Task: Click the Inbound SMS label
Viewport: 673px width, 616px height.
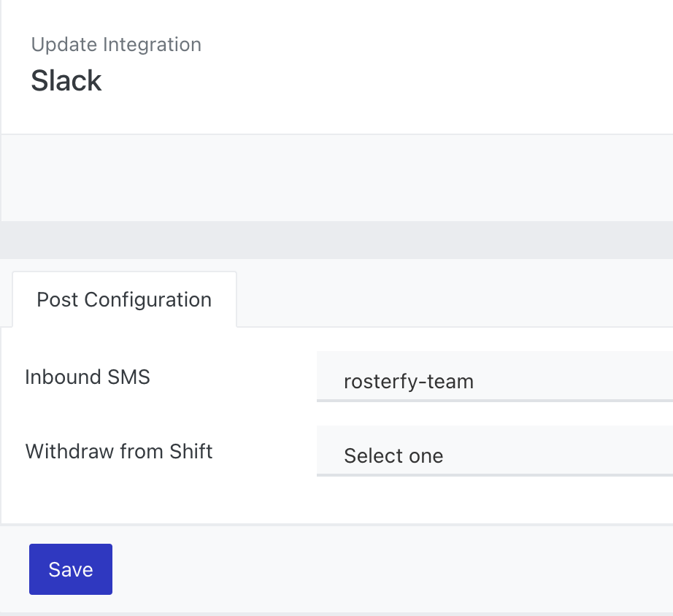Action: coord(88,377)
